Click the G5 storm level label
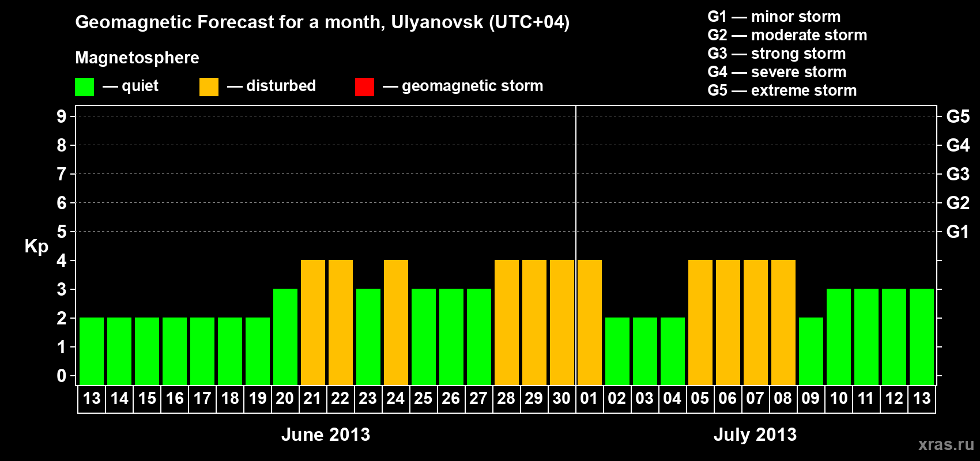This screenshot has width=980, height=461. [958, 116]
